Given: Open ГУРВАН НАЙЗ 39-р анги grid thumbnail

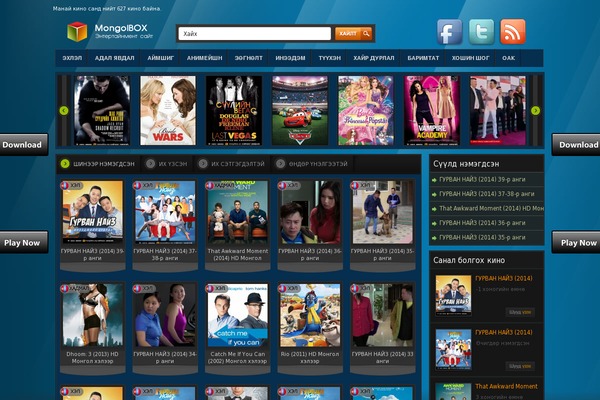Looking at the screenshot, I should click(93, 212).
